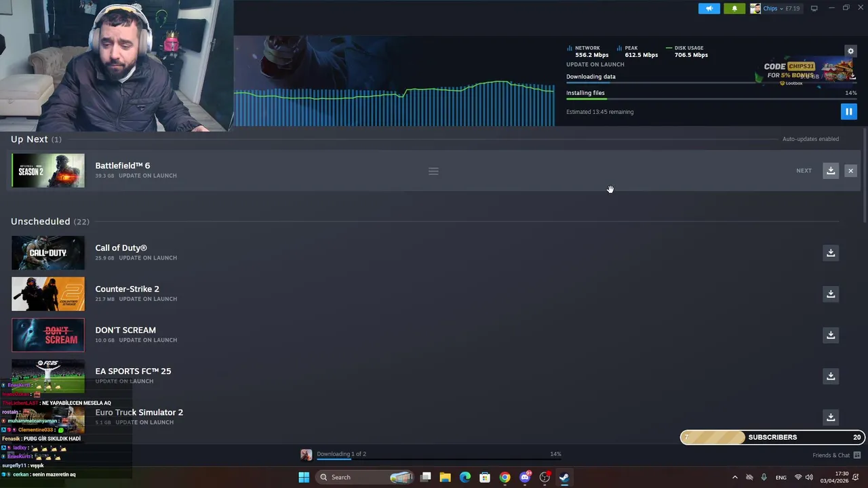Grab the Battlefield 6 reorder handle
The height and width of the screenshot is (488, 868).
click(433, 171)
